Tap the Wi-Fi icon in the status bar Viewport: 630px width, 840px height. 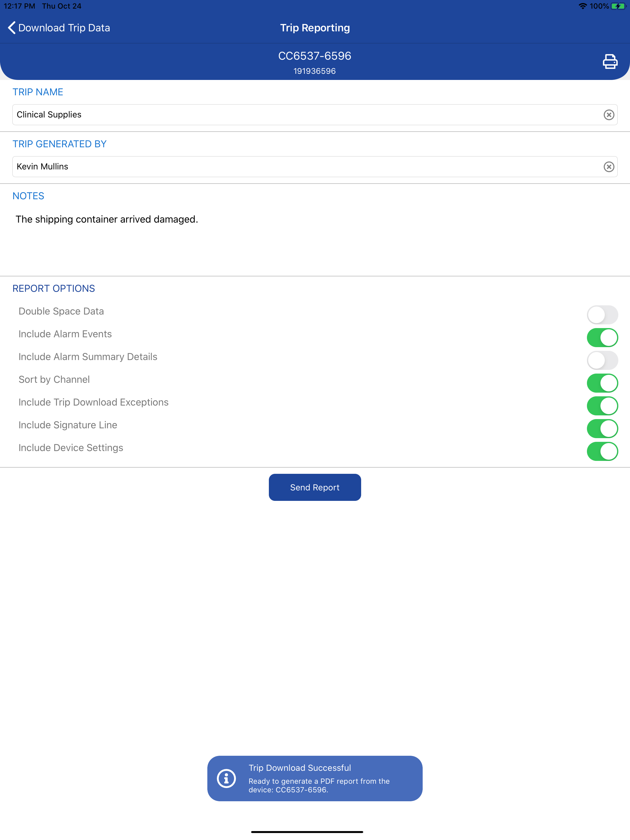(x=583, y=6)
